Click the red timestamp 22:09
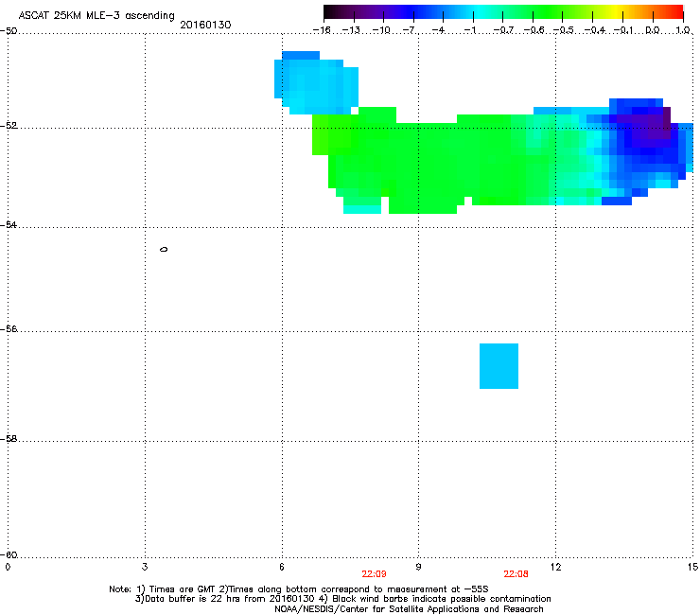 [374, 574]
